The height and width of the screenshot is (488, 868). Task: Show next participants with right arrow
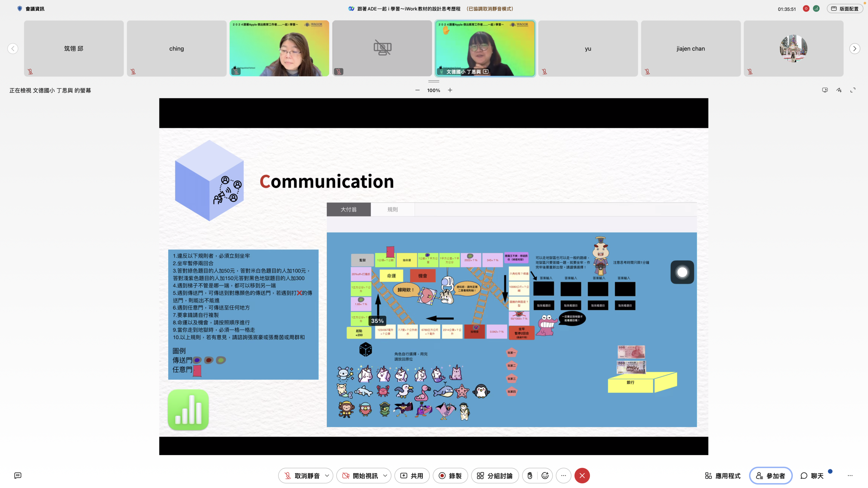[x=854, y=48]
